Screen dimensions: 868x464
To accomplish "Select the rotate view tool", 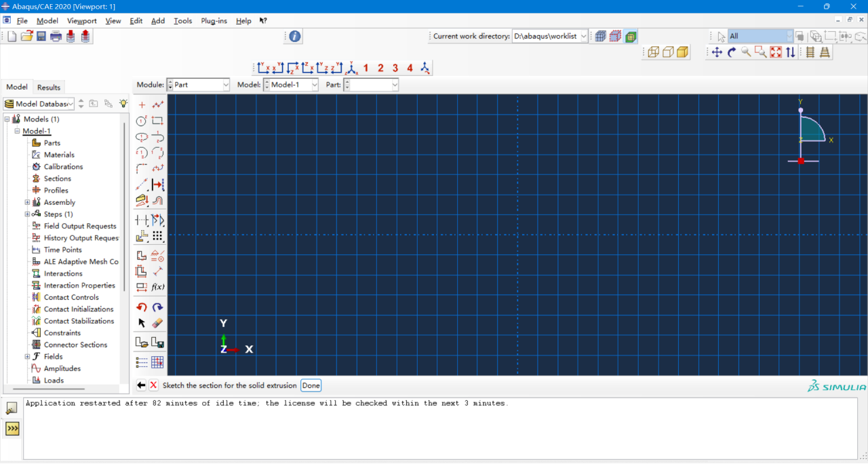I will pos(732,52).
